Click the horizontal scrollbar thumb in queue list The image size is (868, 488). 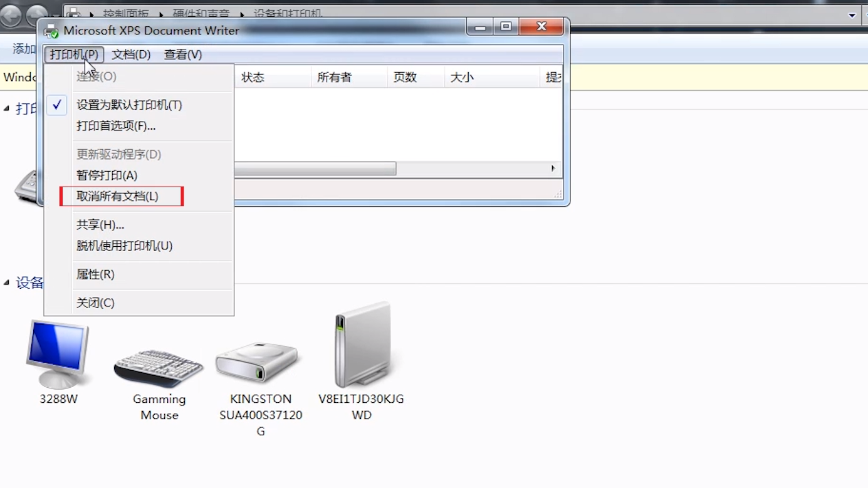pos(315,169)
